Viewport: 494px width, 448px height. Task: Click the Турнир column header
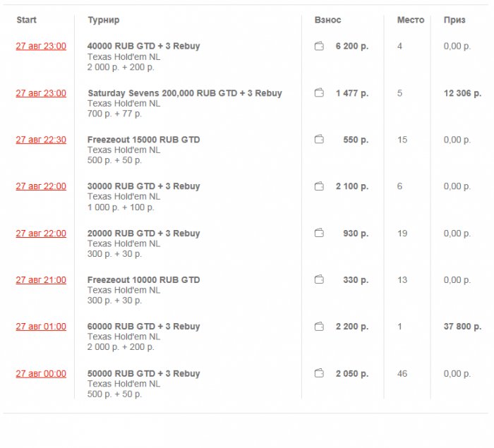pos(104,20)
